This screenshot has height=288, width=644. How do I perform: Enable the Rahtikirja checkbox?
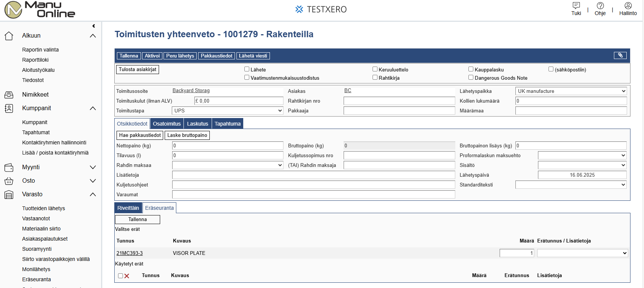coord(375,77)
